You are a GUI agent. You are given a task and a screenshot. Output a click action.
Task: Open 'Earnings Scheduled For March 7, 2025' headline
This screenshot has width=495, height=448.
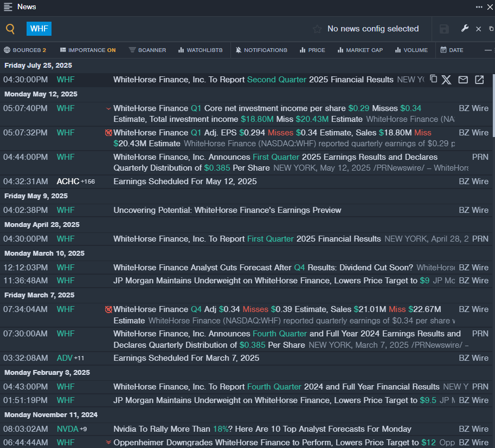(x=187, y=358)
